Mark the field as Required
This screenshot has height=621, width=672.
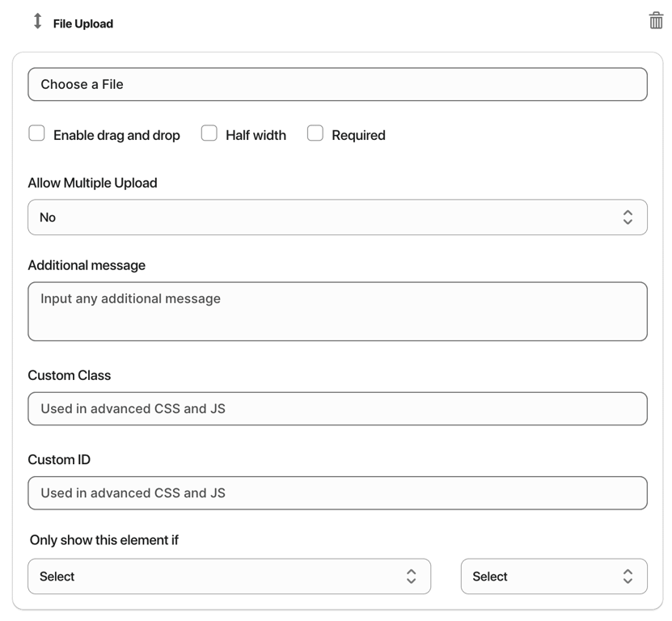pos(315,133)
